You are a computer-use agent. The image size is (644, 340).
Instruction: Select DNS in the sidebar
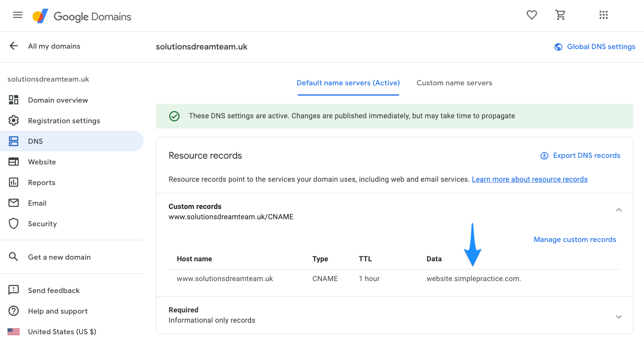click(x=72, y=141)
